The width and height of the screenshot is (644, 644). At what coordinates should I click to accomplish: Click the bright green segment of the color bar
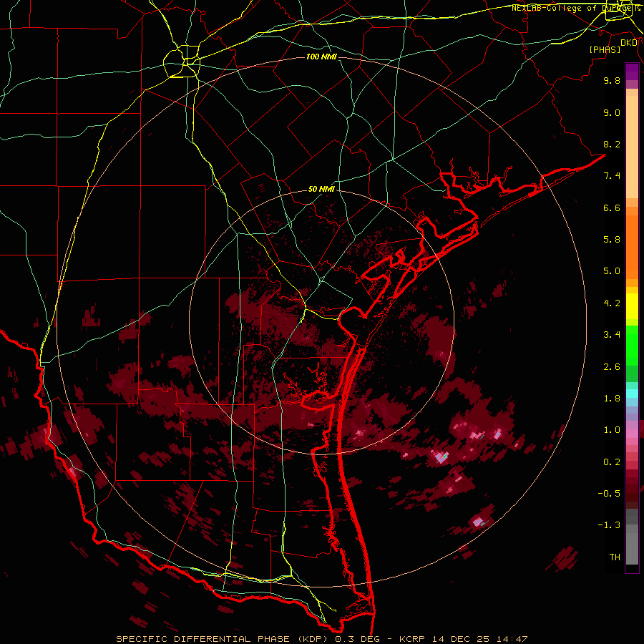[632, 345]
